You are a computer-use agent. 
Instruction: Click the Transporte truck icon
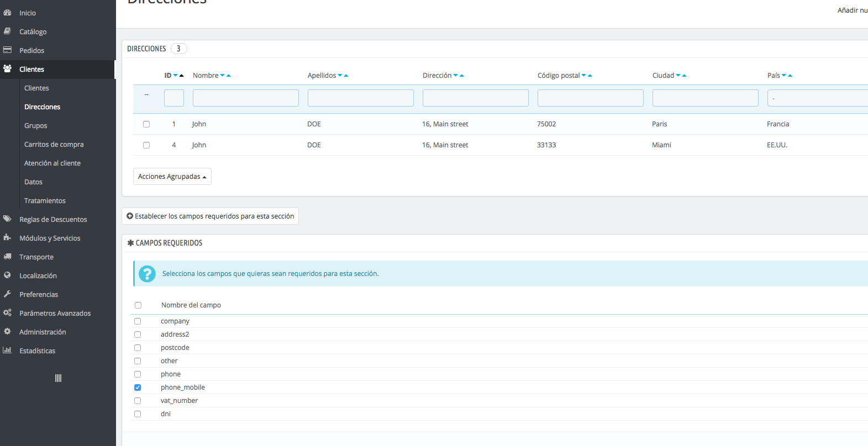coord(7,257)
